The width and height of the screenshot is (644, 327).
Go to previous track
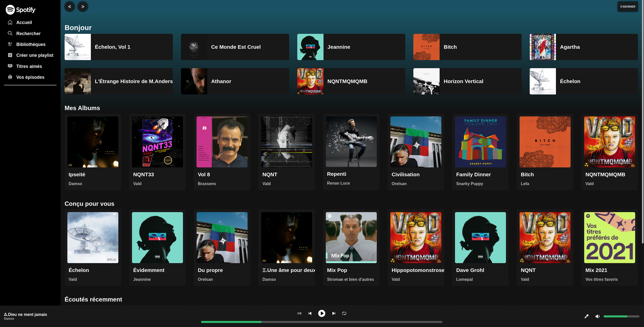click(x=310, y=313)
